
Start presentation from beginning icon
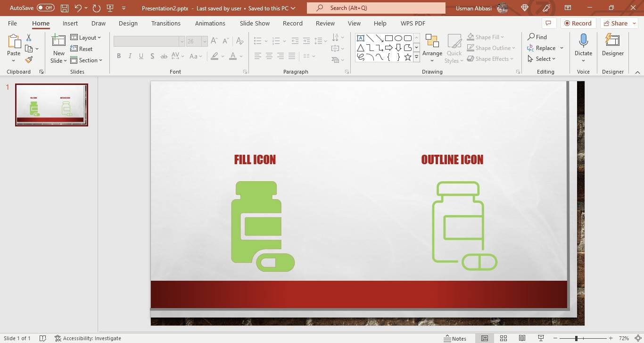(x=110, y=8)
